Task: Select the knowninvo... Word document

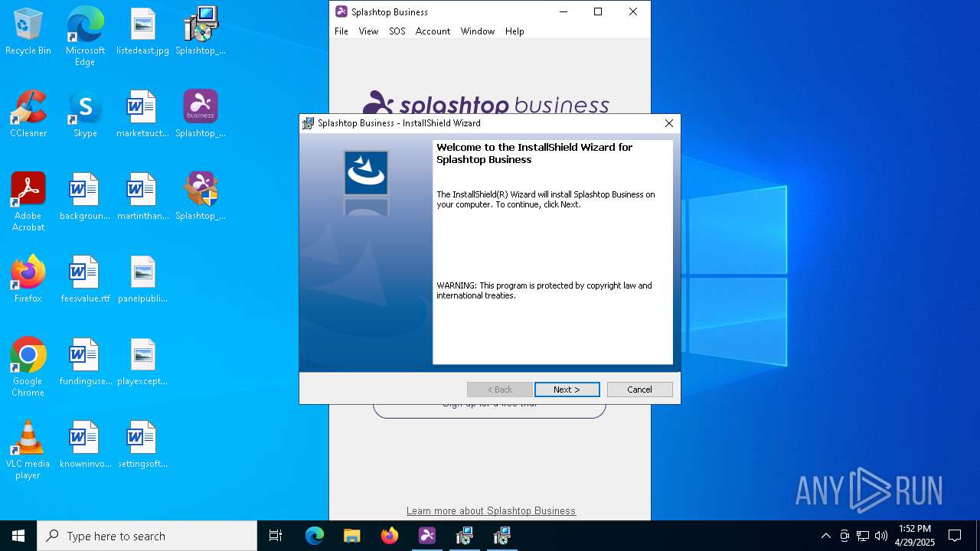Action: (x=85, y=445)
